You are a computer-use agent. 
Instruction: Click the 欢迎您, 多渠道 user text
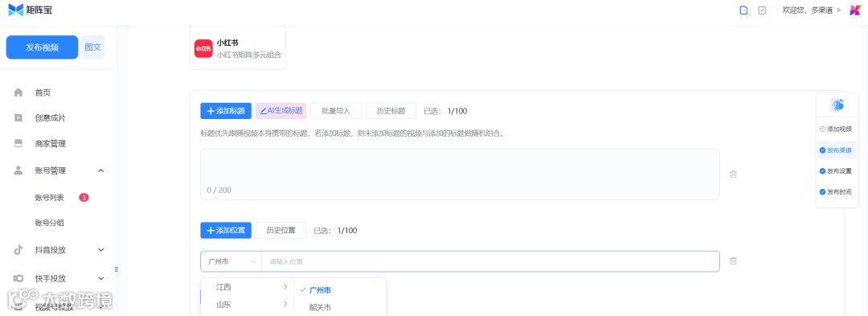(807, 10)
